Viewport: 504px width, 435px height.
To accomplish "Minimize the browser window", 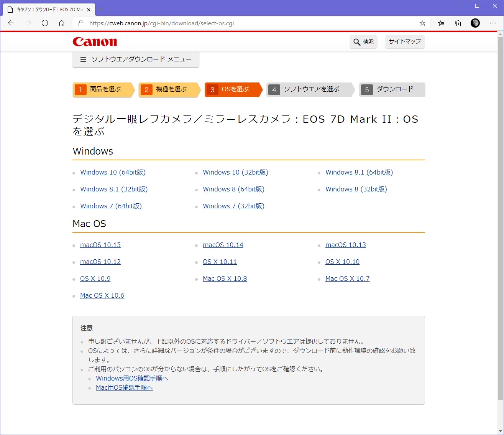I will click(x=459, y=6).
